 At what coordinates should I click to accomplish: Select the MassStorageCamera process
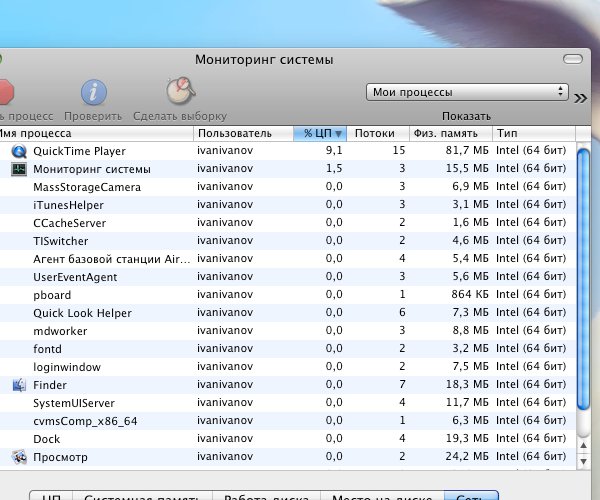pos(87,187)
